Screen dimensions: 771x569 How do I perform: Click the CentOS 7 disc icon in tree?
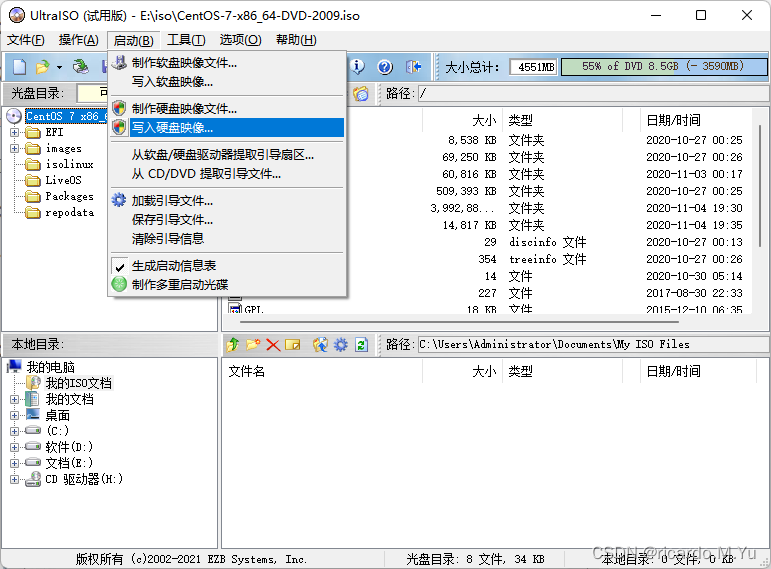tap(14, 116)
